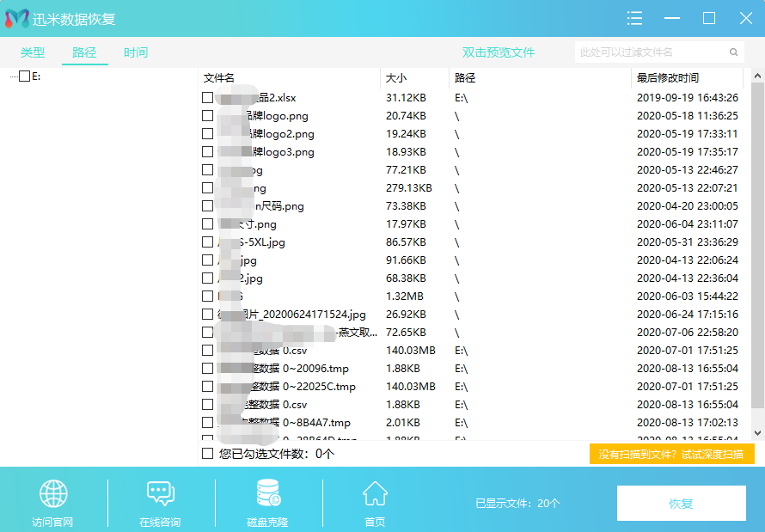
Task: Switch to the 时间 tab
Action: (135, 52)
